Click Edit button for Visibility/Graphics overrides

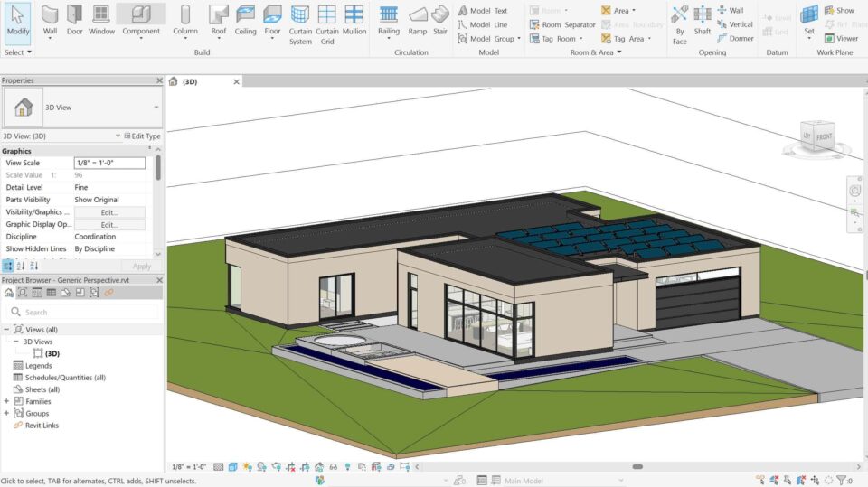109,212
